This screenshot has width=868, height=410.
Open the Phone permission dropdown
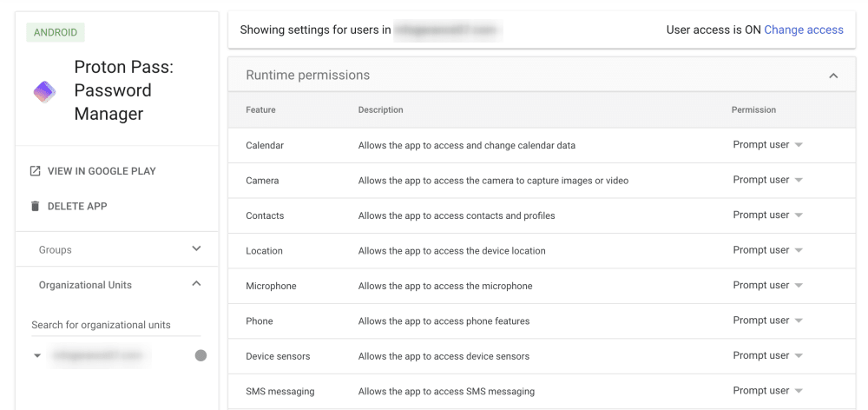[768, 321]
